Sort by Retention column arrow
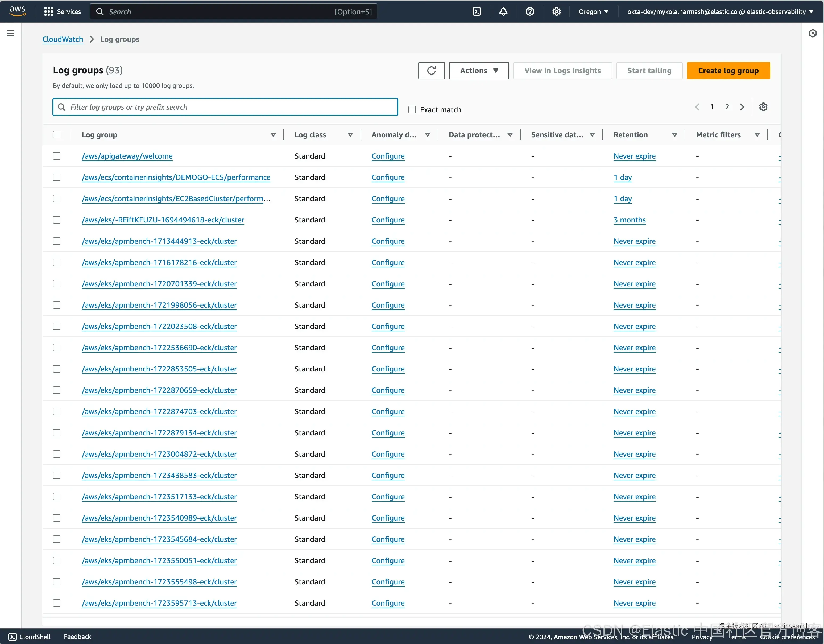 tap(674, 135)
